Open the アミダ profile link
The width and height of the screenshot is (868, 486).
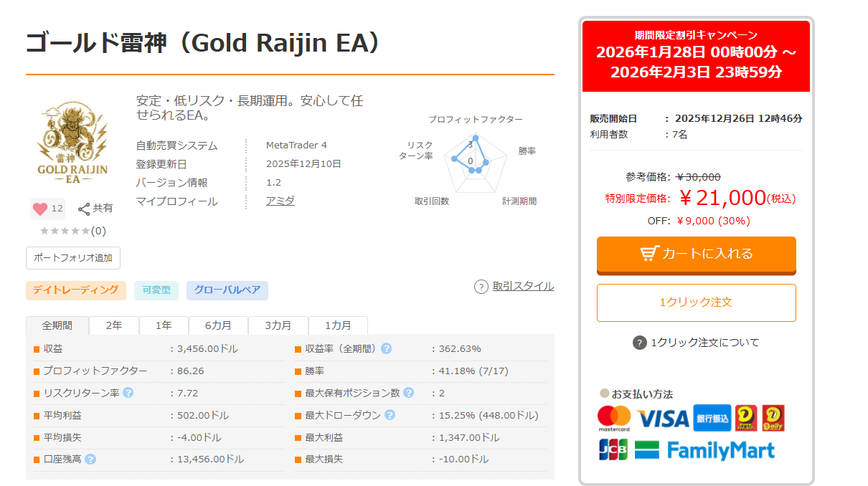[x=280, y=201]
